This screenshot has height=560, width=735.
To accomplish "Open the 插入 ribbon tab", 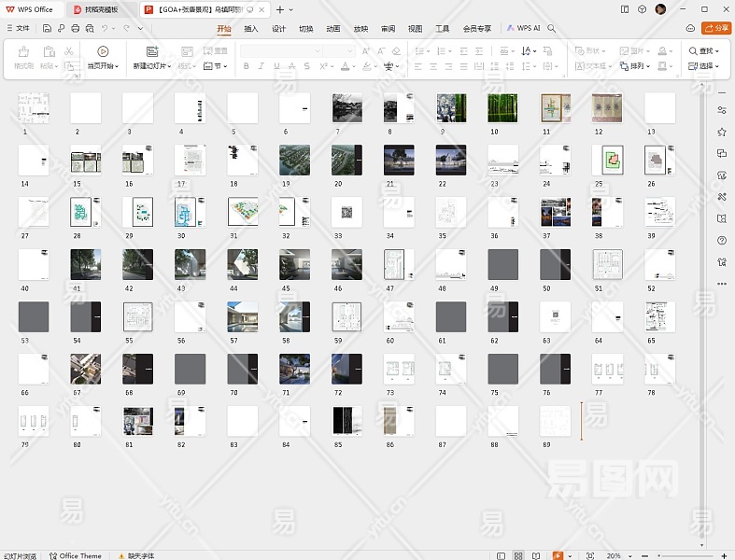I will pos(250,29).
